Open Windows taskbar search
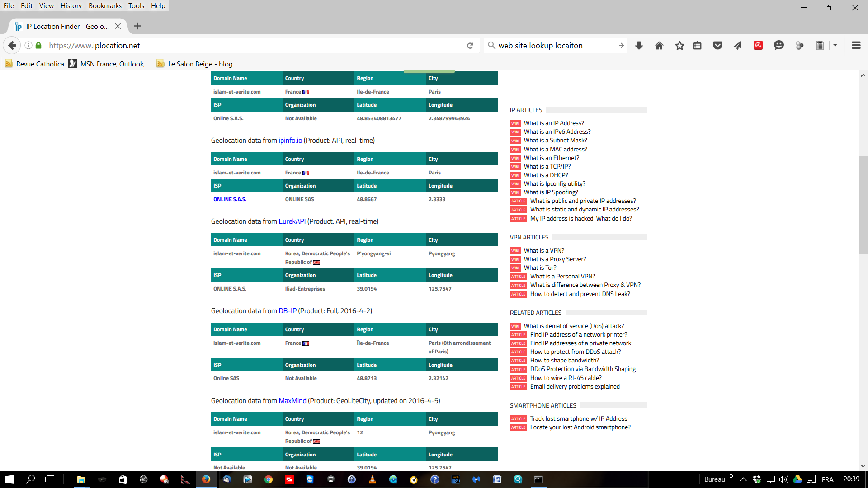The height and width of the screenshot is (488, 868). 30,479
